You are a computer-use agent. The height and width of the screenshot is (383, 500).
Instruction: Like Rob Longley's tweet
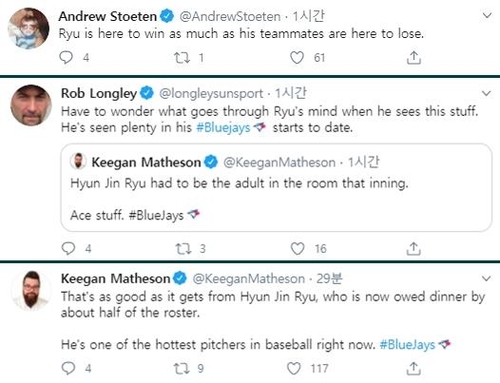[x=297, y=248]
